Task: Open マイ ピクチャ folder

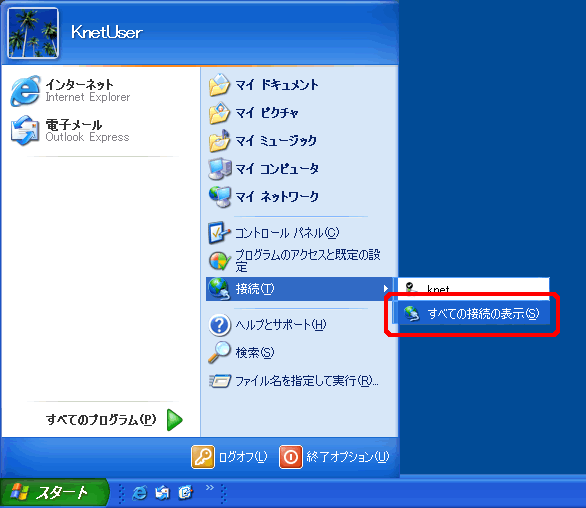Action: pos(299,113)
